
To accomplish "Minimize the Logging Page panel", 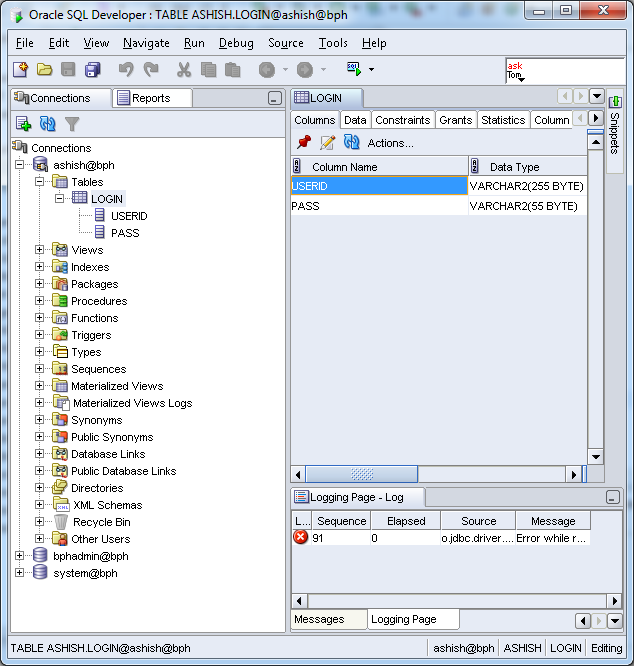I will [x=612, y=497].
